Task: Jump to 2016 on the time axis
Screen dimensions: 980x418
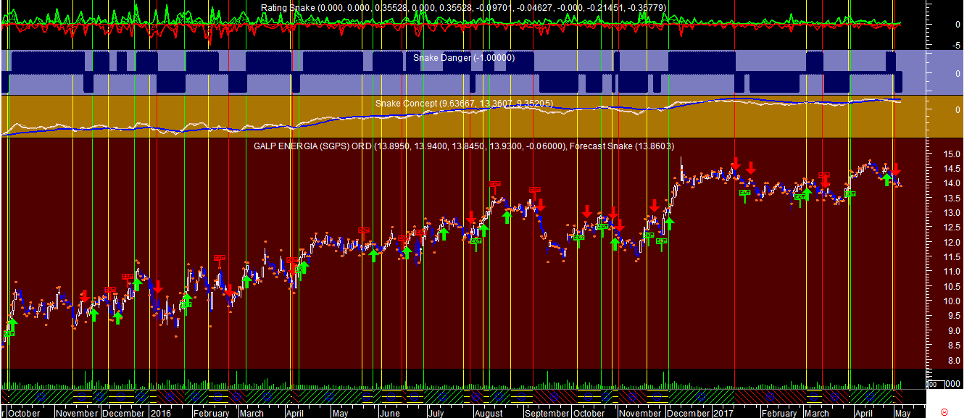Action: pyautogui.click(x=160, y=413)
